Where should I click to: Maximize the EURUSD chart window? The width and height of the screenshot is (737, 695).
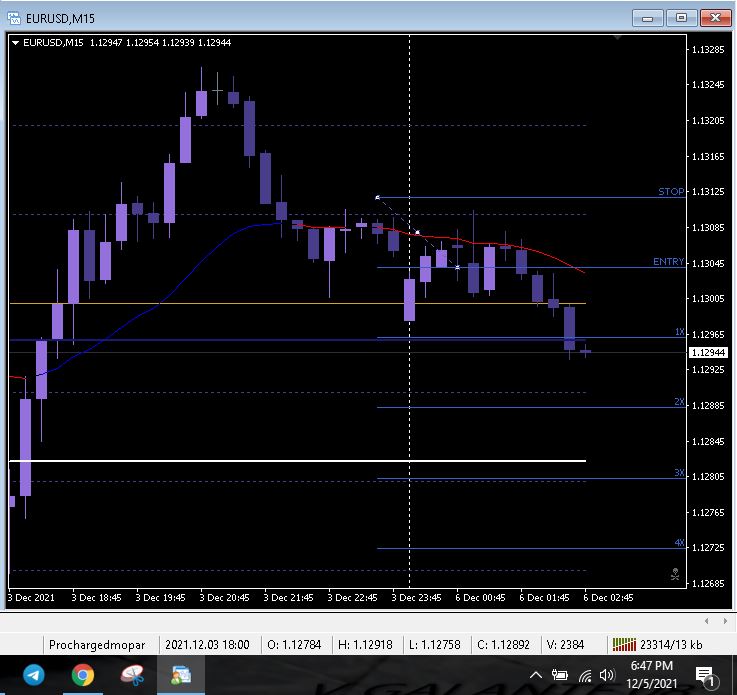click(681, 18)
